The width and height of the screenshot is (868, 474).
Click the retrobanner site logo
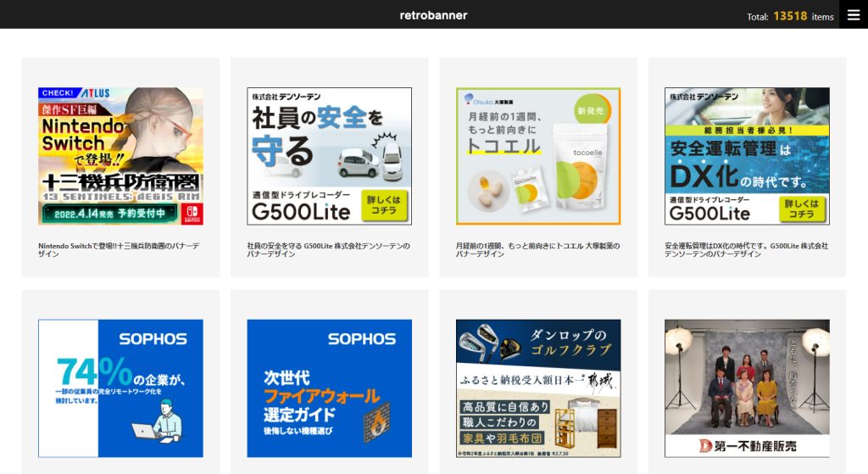[x=433, y=15]
